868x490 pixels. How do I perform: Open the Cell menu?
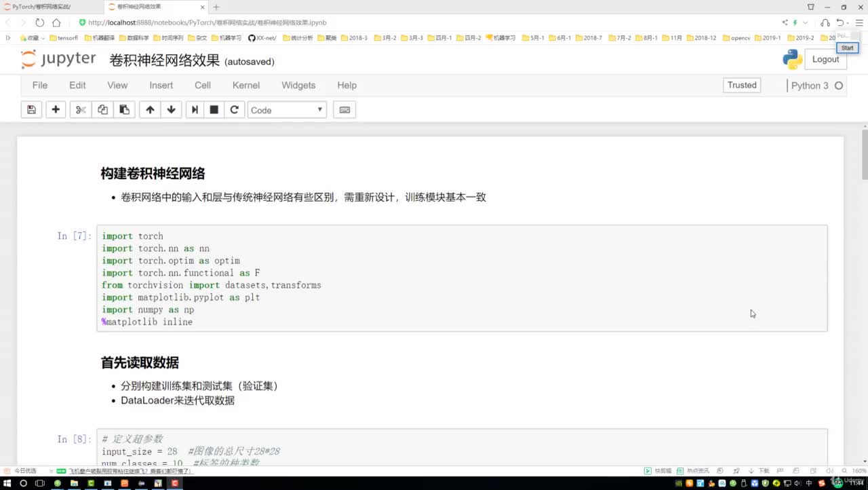203,86
